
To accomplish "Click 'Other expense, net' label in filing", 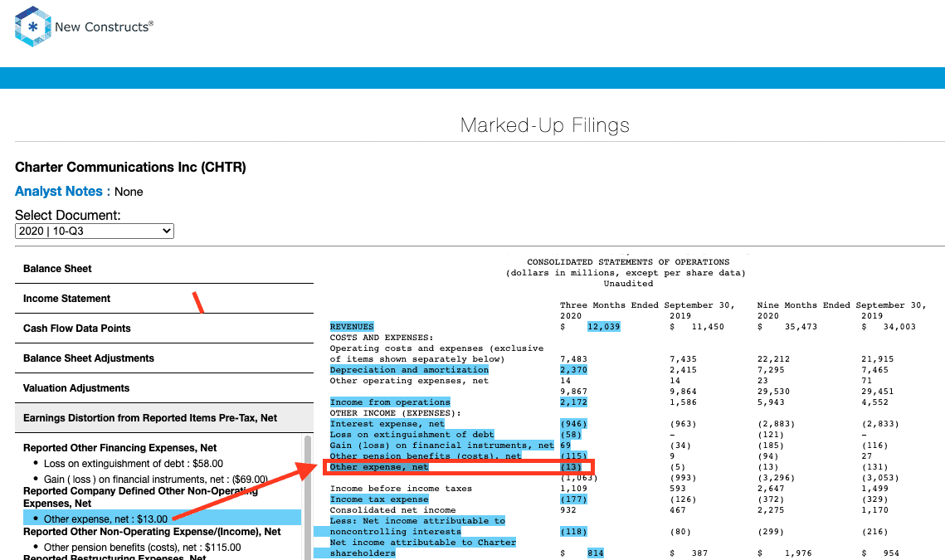I will pyautogui.click(x=379, y=467).
